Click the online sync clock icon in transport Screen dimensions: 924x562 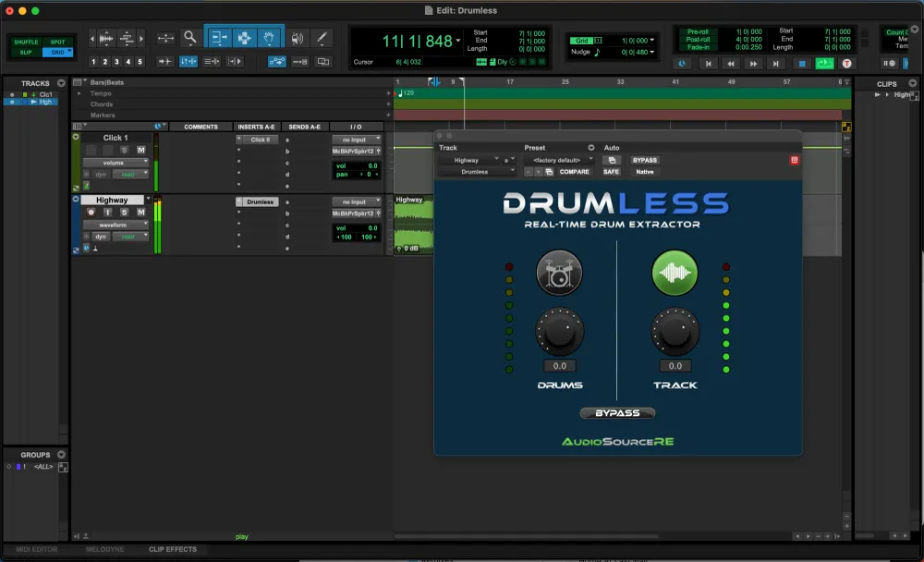point(682,64)
